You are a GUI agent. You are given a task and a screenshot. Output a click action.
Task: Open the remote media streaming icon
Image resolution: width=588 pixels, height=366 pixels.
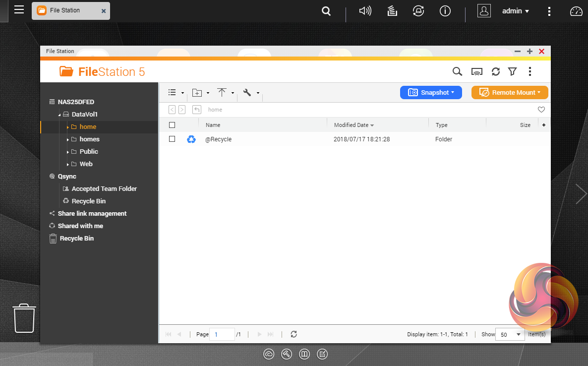476,72
